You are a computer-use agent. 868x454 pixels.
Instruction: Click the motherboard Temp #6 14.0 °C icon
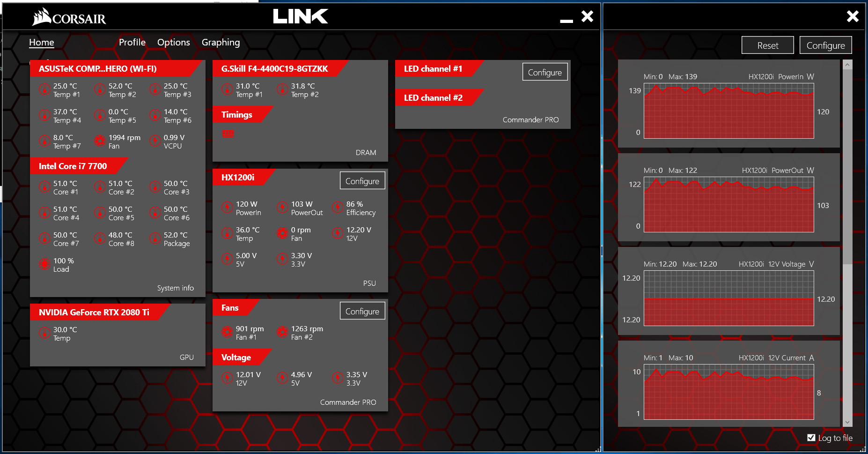(155, 115)
